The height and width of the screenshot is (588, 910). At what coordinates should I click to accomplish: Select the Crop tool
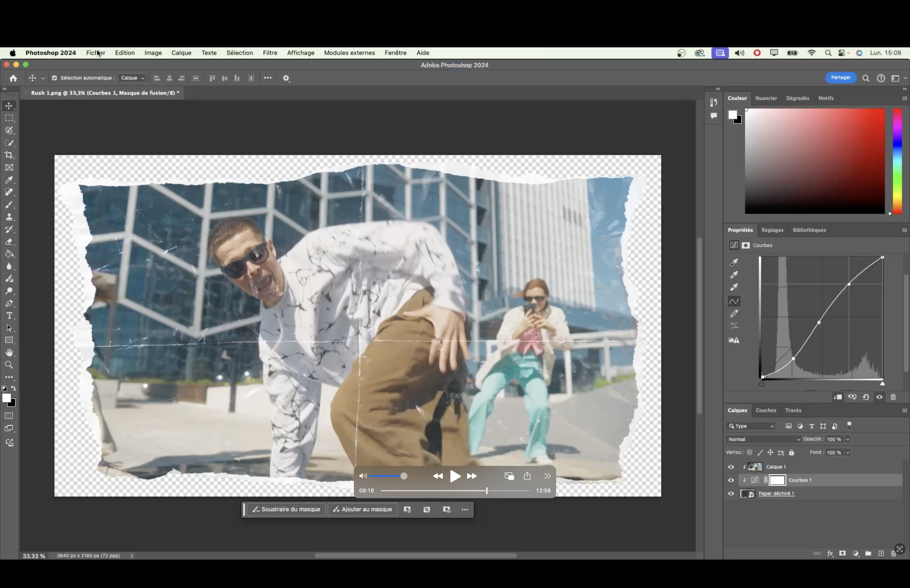(9, 155)
